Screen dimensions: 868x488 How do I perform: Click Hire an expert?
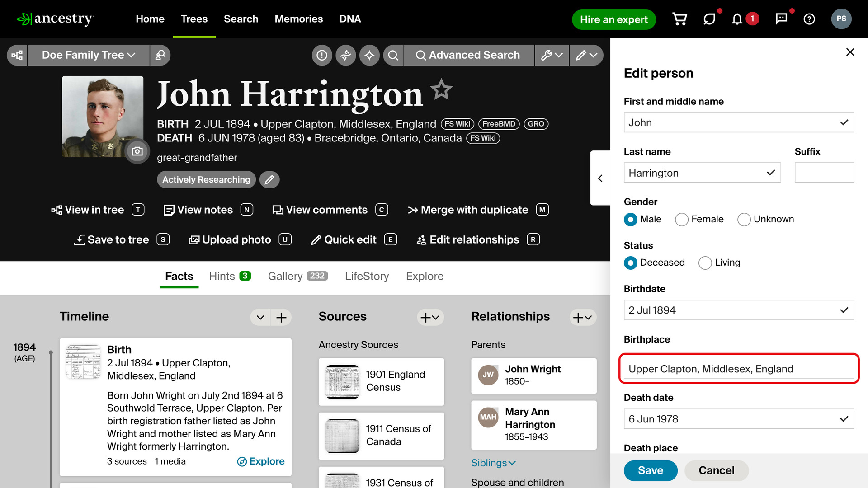[613, 19]
